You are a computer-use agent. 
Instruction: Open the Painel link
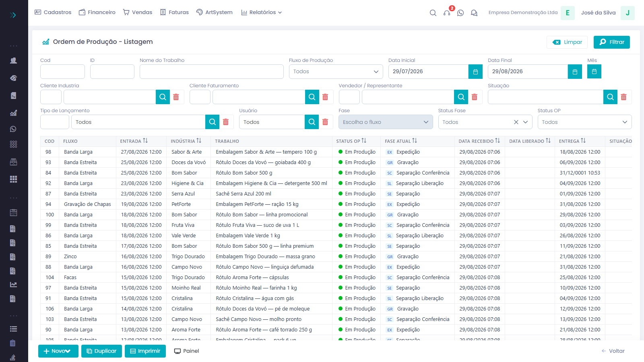[x=187, y=351]
